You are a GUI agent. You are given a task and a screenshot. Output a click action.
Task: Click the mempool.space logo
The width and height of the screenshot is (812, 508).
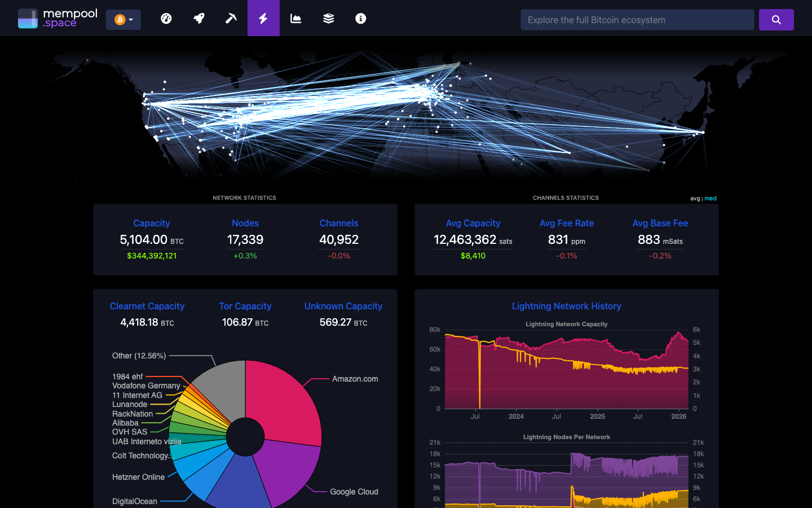(x=57, y=18)
